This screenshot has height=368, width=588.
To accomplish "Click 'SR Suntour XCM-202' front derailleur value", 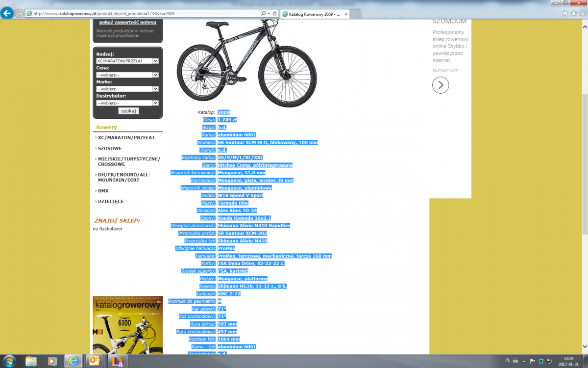I will pos(242,233).
